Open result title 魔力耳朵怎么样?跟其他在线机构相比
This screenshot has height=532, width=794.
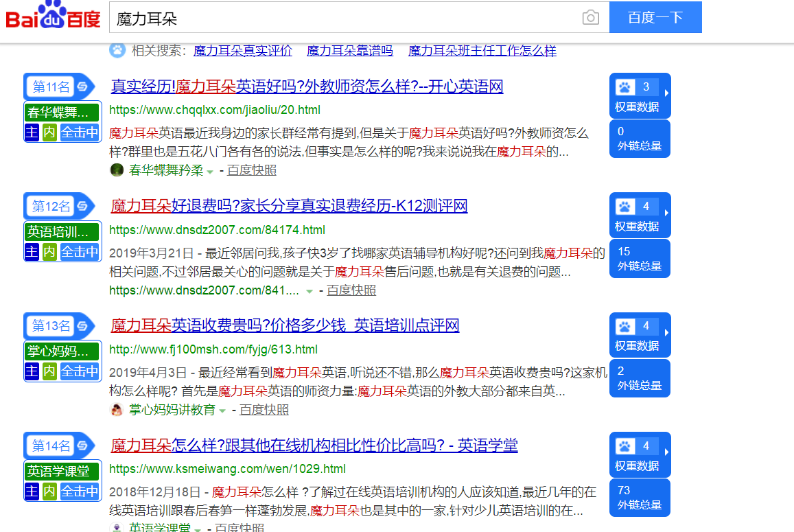314,445
